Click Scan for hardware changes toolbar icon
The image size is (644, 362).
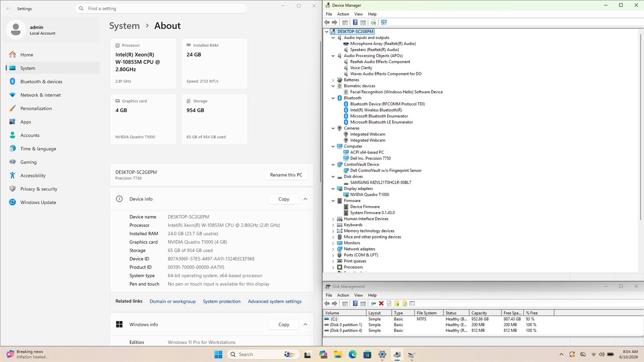click(x=384, y=22)
